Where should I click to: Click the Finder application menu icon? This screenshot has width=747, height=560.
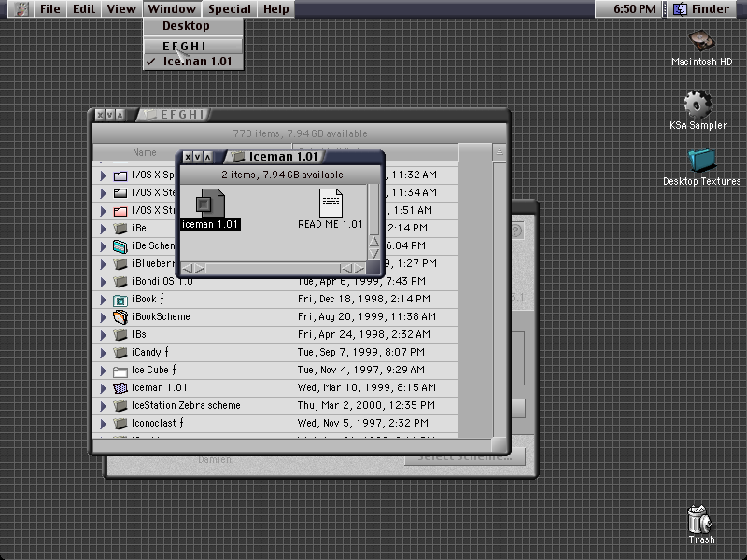[680, 9]
